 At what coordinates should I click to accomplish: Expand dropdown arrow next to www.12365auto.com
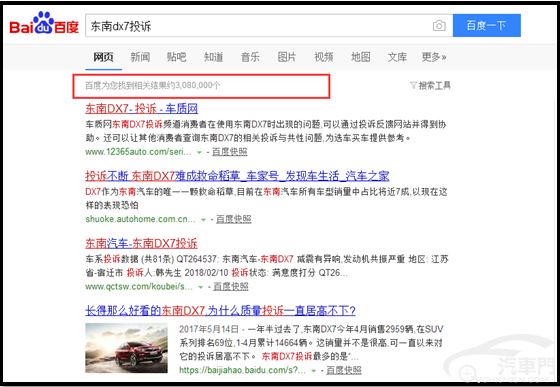[x=199, y=152]
